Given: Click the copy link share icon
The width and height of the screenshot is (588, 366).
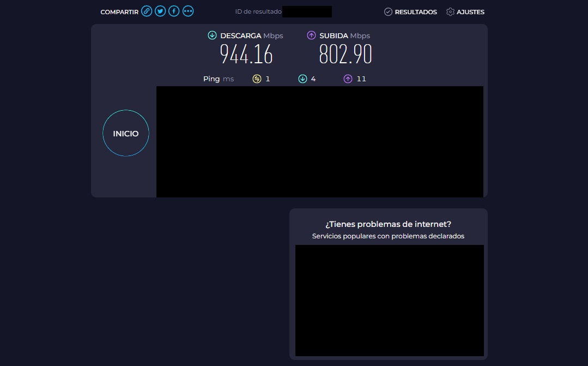Looking at the screenshot, I should pyautogui.click(x=147, y=11).
